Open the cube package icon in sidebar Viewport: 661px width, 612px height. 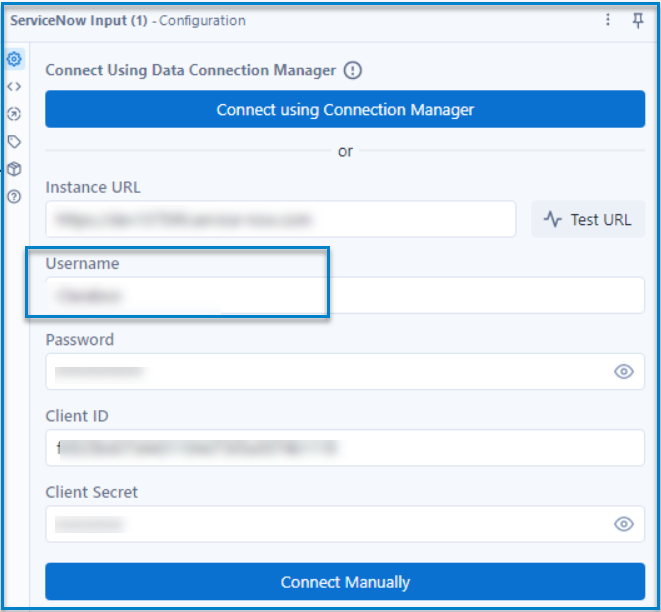[14, 169]
